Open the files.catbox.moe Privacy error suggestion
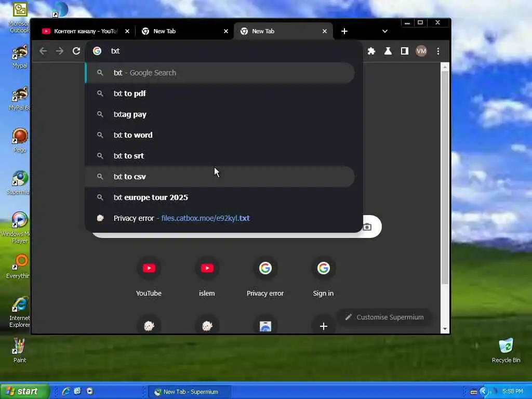The height and width of the screenshot is (399, 532). click(x=220, y=218)
